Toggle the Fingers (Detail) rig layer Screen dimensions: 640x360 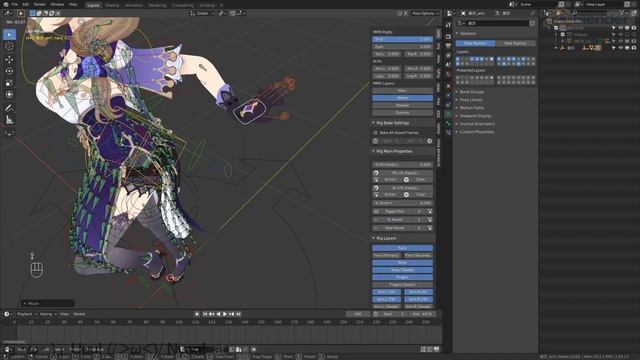[x=402, y=284]
